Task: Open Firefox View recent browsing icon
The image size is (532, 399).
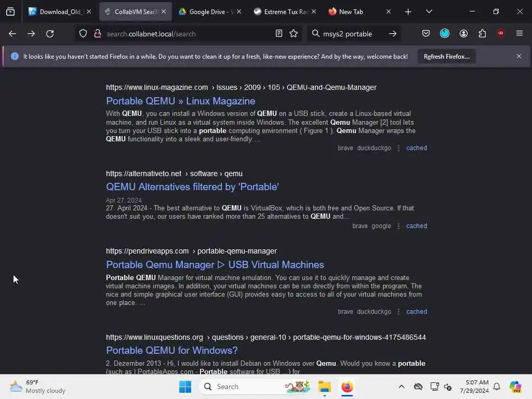Action: [10, 11]
